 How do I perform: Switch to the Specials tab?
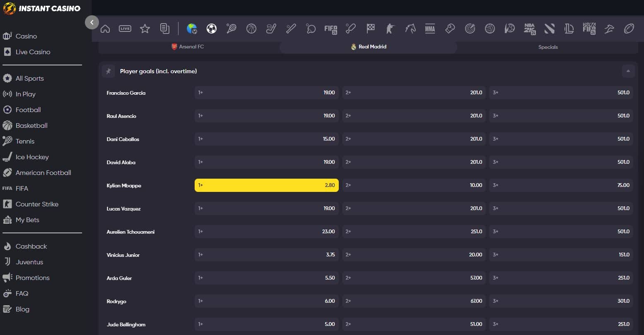point(548,47)
